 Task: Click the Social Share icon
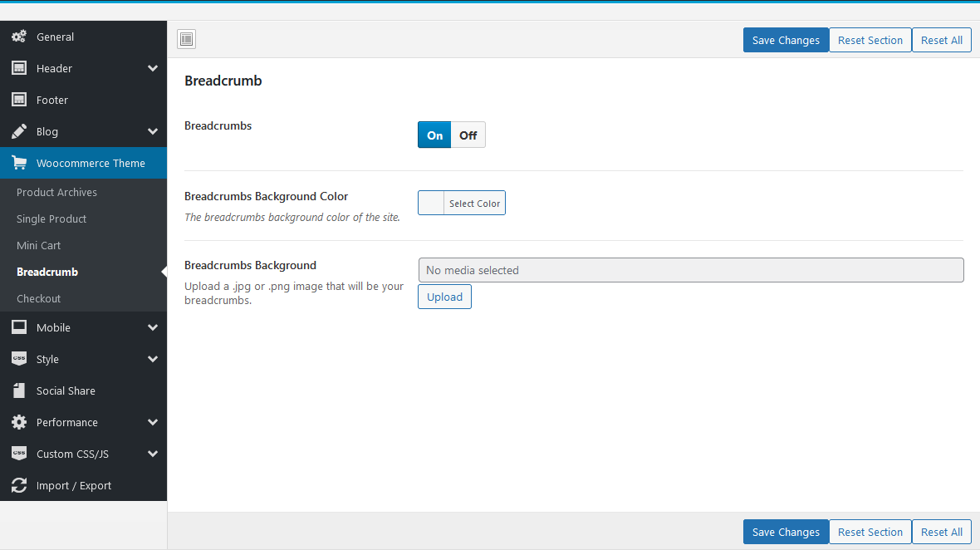[x=19, y=390]
